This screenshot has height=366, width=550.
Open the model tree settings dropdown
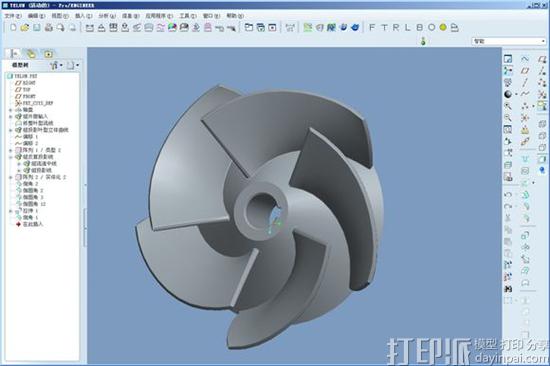point(56,65)
